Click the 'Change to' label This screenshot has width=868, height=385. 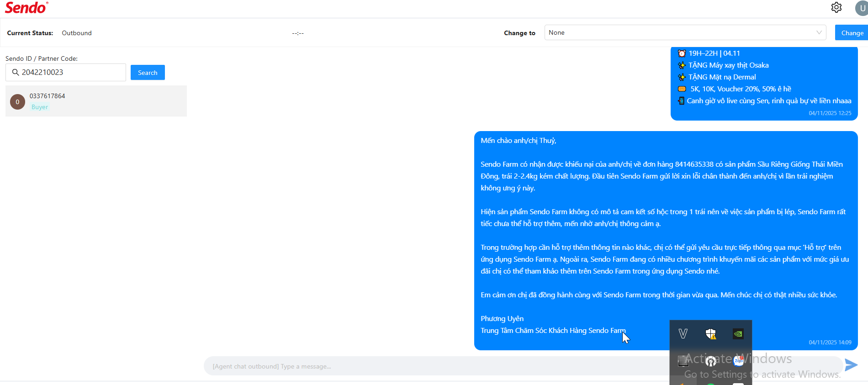(519, 33)
